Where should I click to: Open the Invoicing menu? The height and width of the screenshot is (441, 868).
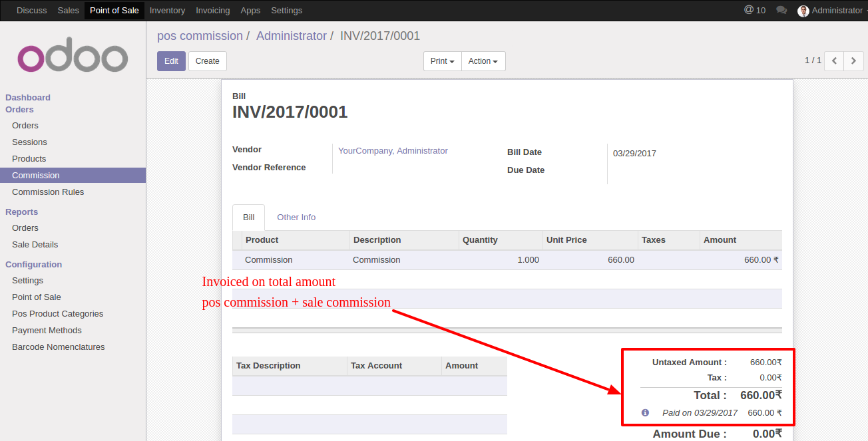(213, 11)
